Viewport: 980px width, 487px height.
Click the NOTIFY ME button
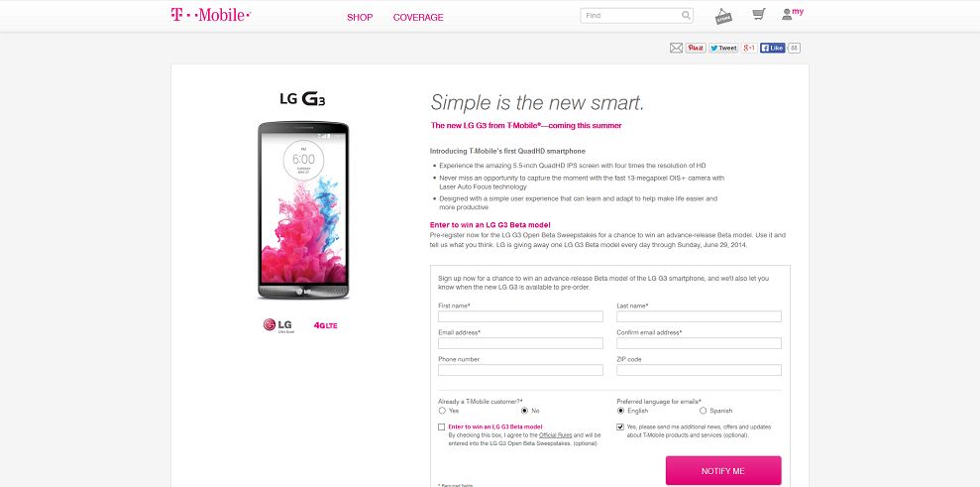point(723,471)
